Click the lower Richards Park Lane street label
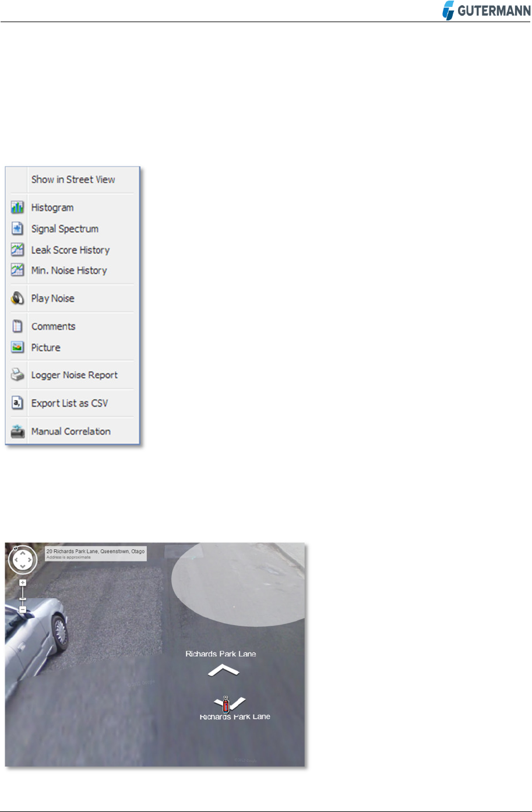 click(x=235, y=716)
